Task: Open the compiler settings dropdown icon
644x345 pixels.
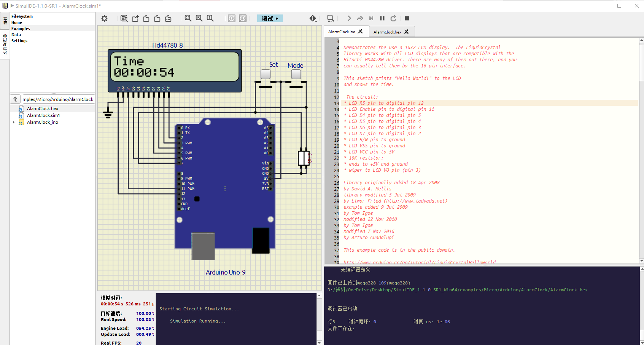Action: click(x=313, y=18)
